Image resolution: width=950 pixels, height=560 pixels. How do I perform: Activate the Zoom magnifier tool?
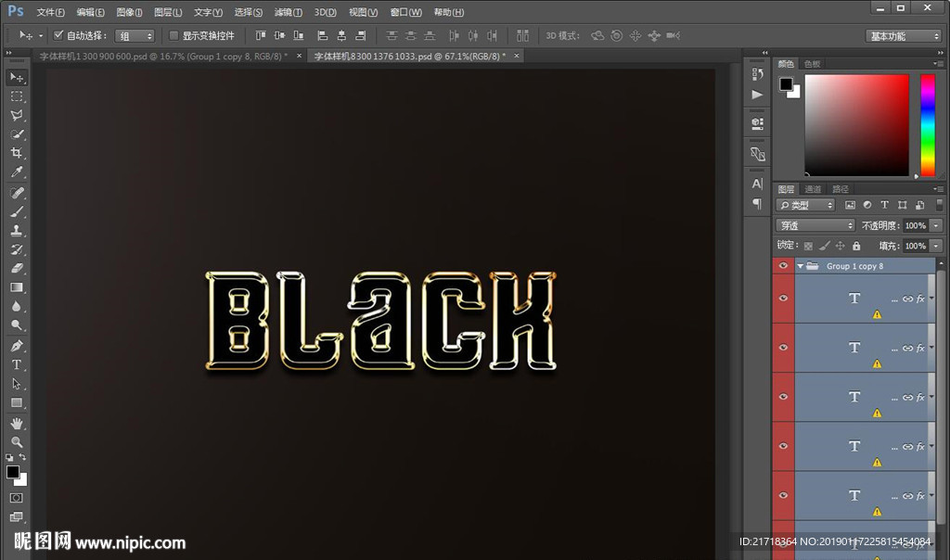pos(17,441)
